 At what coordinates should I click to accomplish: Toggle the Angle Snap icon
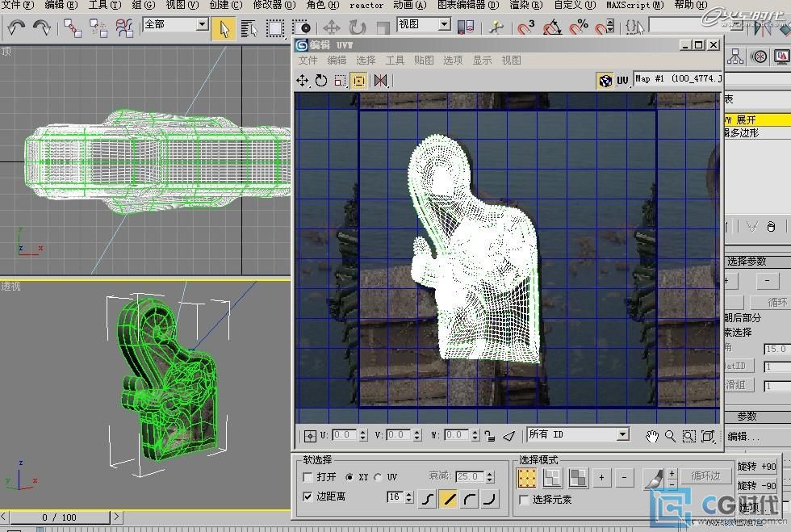[x=552, y=27]
